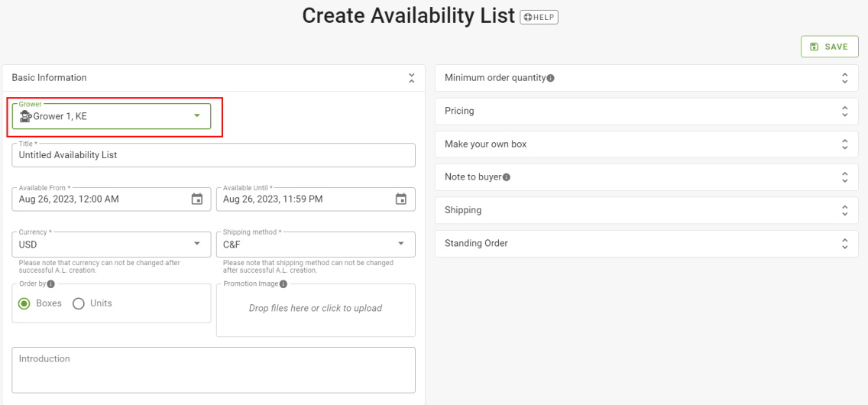Expand the Pricing section
This screenshot has width=868, height=405.
pos(646,112)
